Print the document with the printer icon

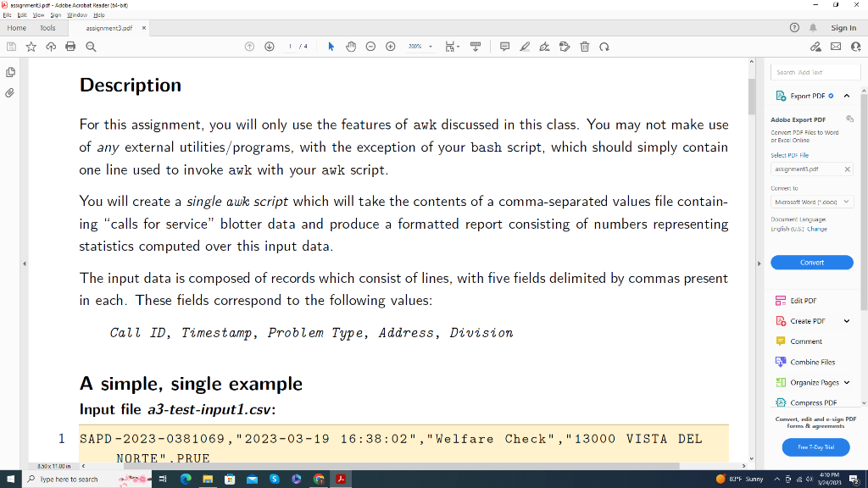pyautogui.click(x=70, y=47)
